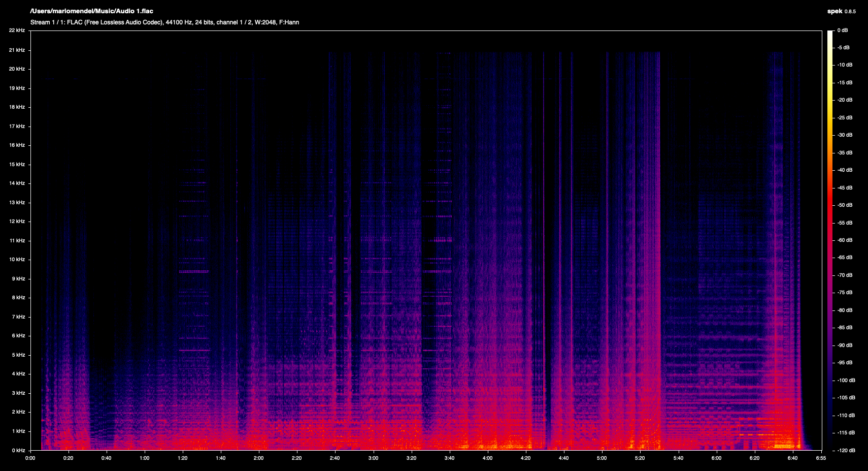Click the 13 kHz frequency axis label

pos(17,203)
